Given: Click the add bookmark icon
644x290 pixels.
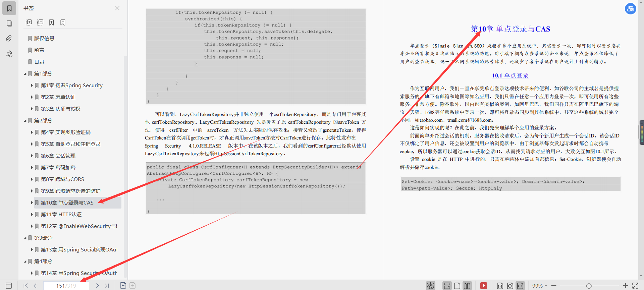Looking at the screenshot, I should [52, 22].
